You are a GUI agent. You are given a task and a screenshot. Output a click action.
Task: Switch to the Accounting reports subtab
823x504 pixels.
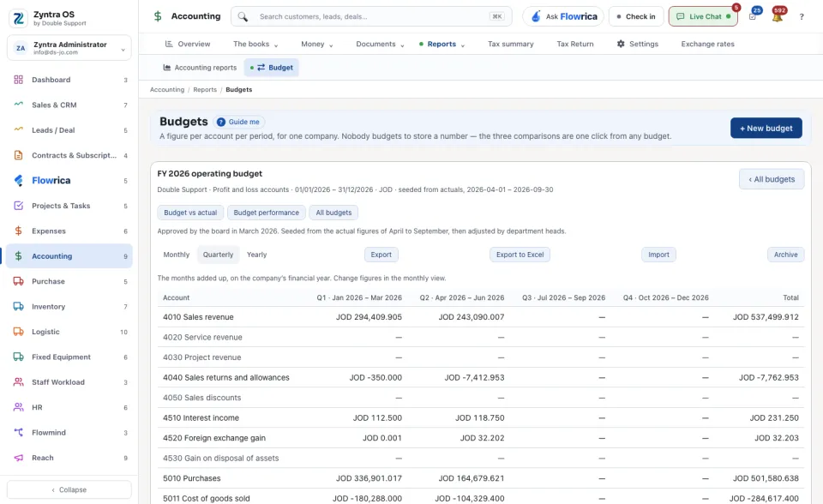click(x=200, y=68)
